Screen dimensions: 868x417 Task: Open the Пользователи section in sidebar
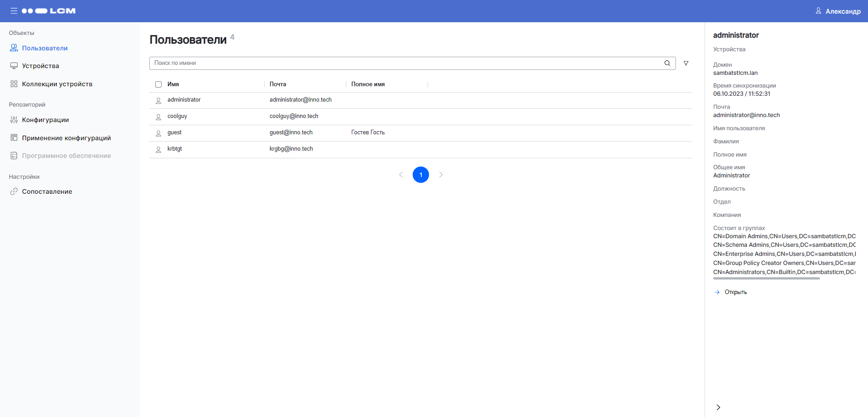tap(45, 48)
